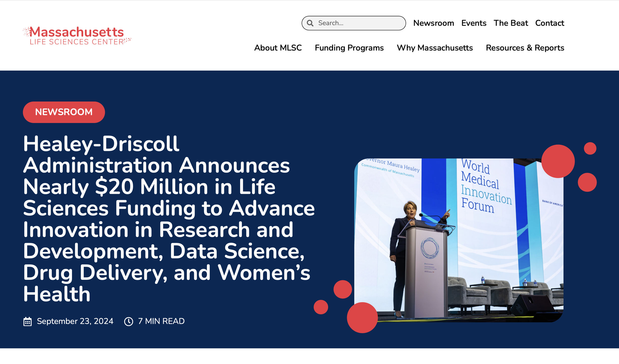Click the clock icon beside read time
Image resolution: width=619 pixels, height=364 pixels.
(x=129, y=321)
